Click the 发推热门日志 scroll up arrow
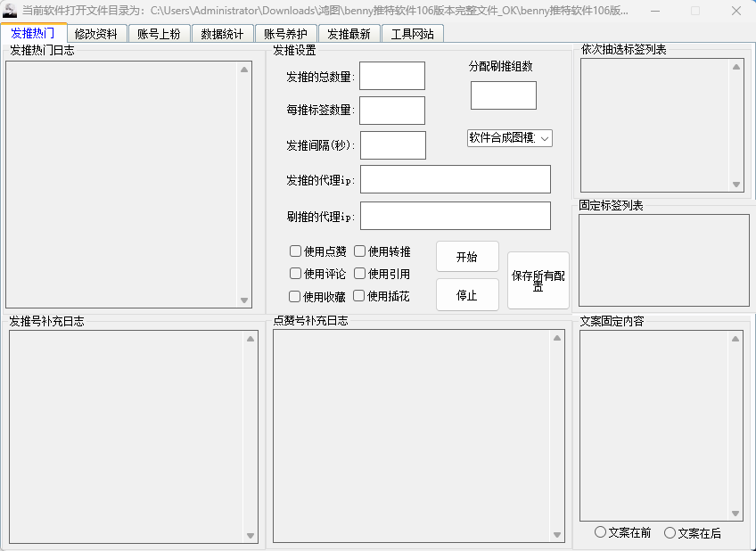 click(244, 70)
